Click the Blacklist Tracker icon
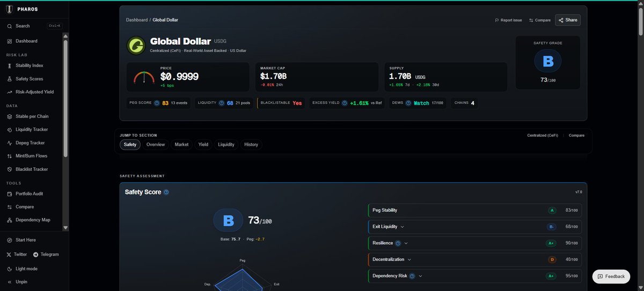The image size is (644, 291). (10, 169)
